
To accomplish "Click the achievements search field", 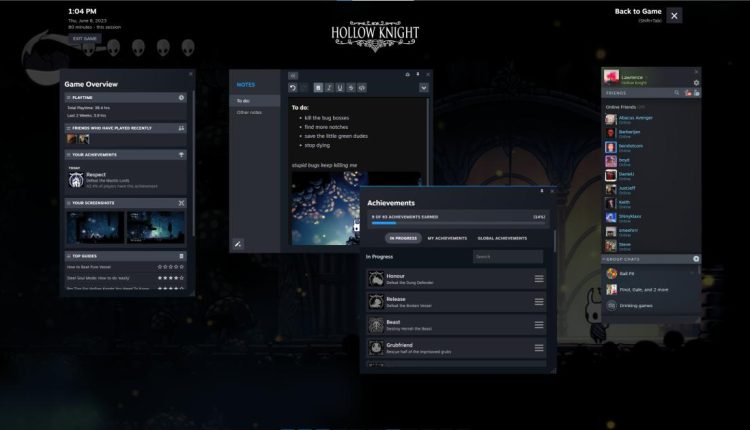I will pyautogui.click(x=508, y=257).
